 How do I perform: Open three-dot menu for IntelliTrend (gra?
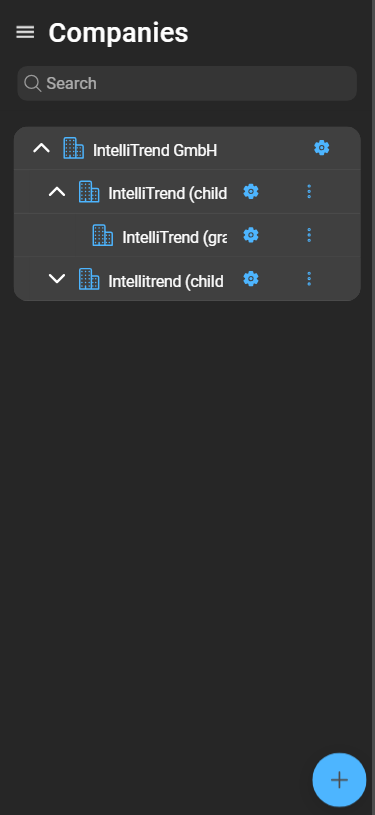pos(309,235)
